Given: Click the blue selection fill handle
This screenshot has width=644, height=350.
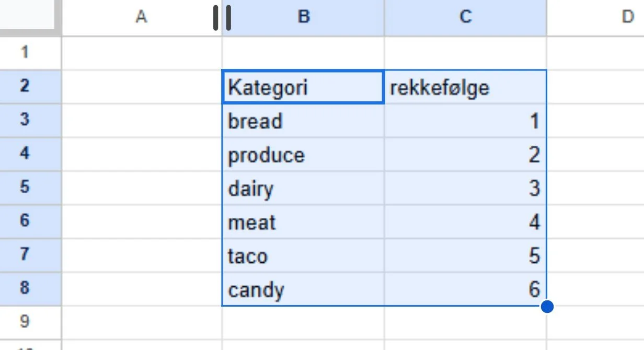Looking at the screenshot, I should click(x=547, y=307).
